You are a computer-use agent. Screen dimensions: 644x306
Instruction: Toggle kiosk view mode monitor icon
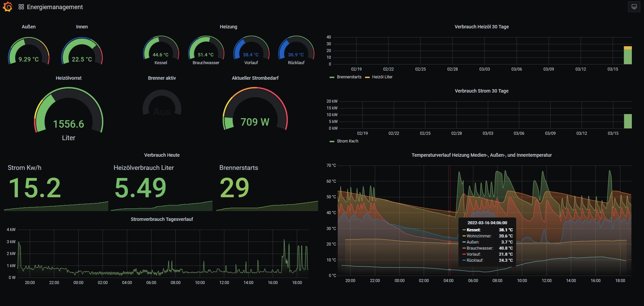(x=634, y=7)
